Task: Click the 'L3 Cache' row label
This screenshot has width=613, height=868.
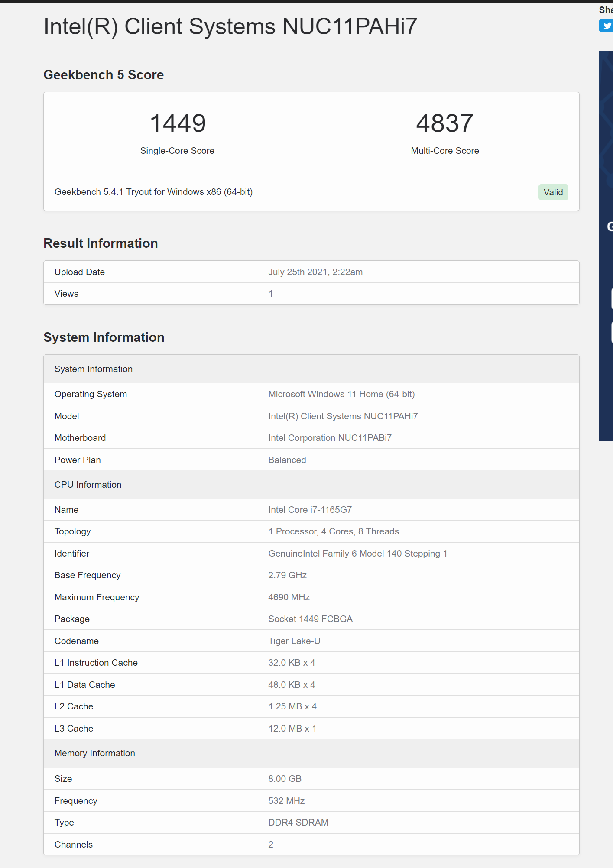Action: (74, 729)
